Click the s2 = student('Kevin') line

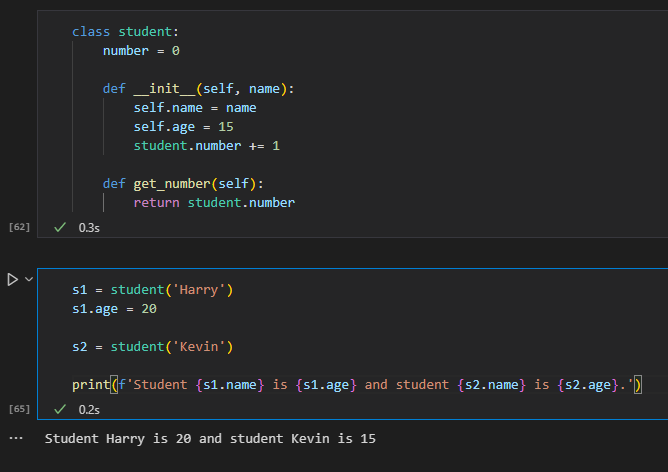pos(153,347)
